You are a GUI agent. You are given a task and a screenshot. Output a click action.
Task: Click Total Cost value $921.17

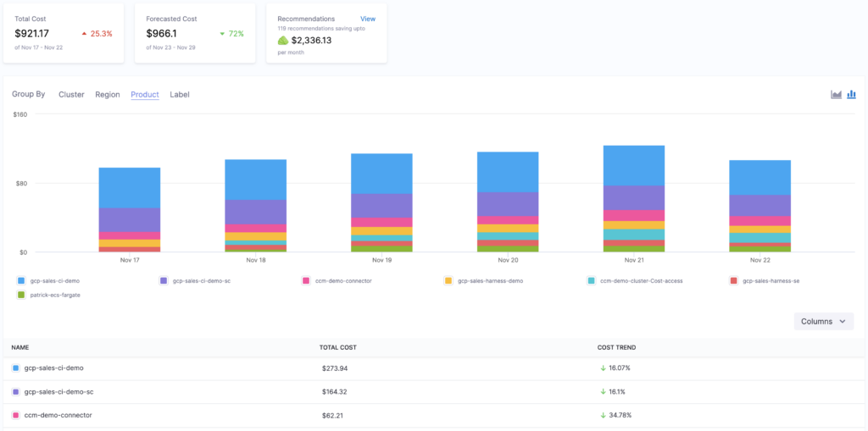32,34
